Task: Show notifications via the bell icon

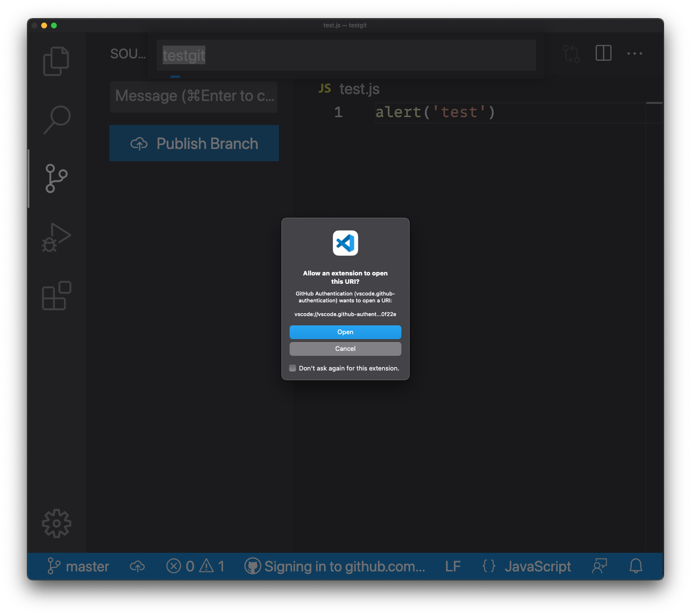Action: [636, 566]
